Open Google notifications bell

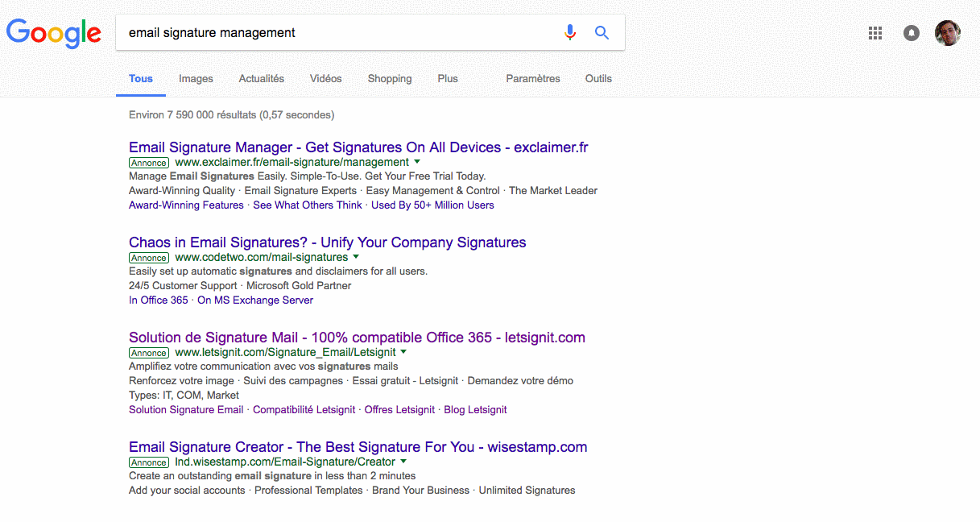[x=912, y=33]
